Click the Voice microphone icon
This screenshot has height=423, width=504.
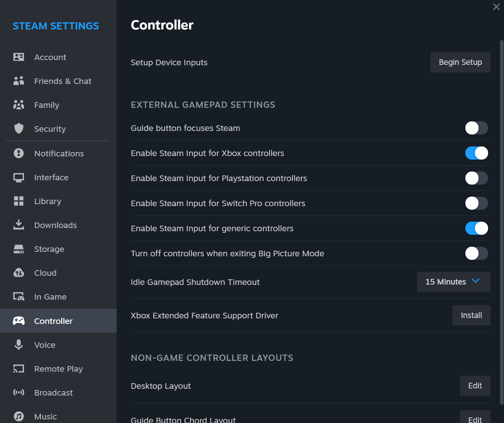[19, 345]
